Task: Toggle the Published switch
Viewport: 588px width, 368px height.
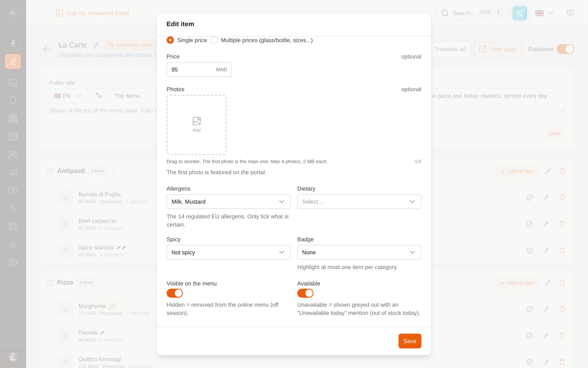Action: (x=565, y=49)
